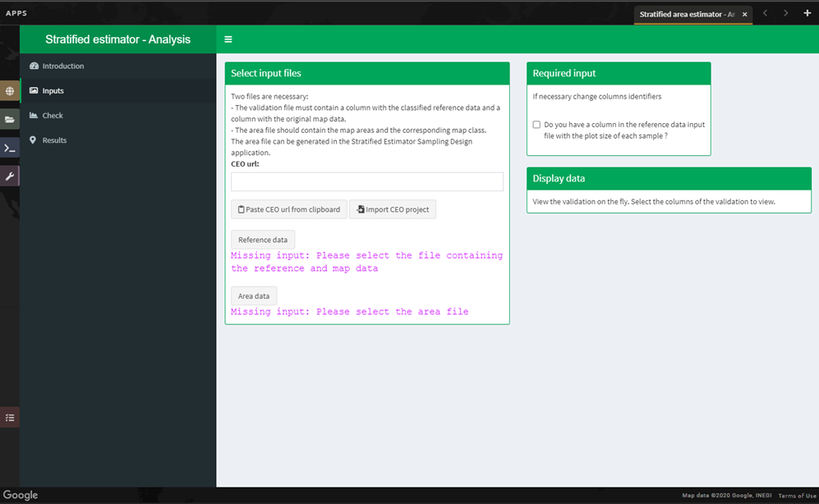Open the apps wrench icon in sidebar
This screenshot has height=504, width=819.
coord(10,176)
